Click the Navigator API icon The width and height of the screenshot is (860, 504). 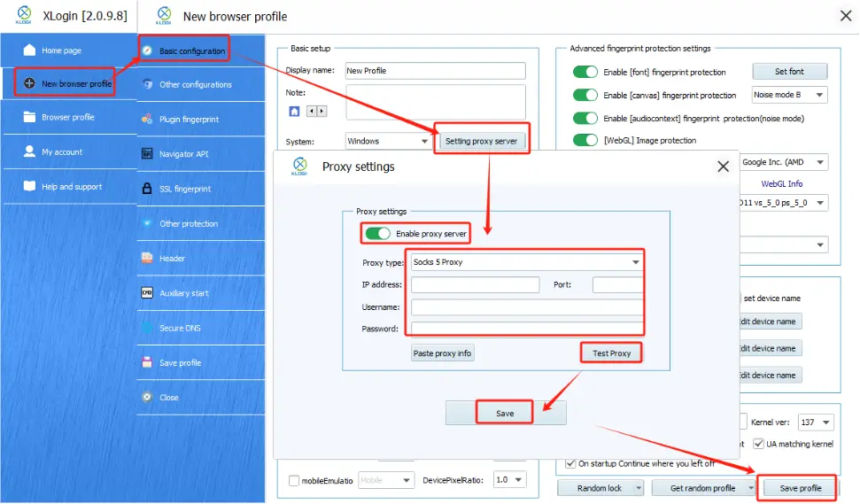pyautogui.click(x=147, y=154)
